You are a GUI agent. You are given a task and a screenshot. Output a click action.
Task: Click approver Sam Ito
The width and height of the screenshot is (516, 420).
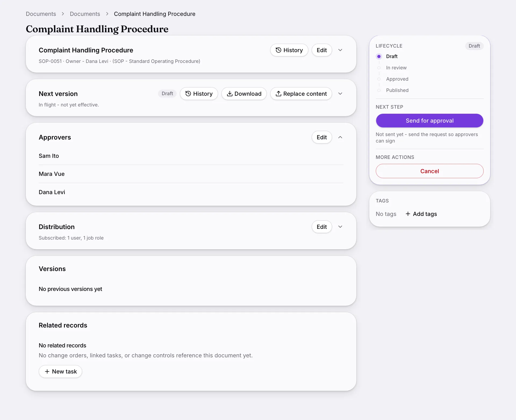(49, 156)
